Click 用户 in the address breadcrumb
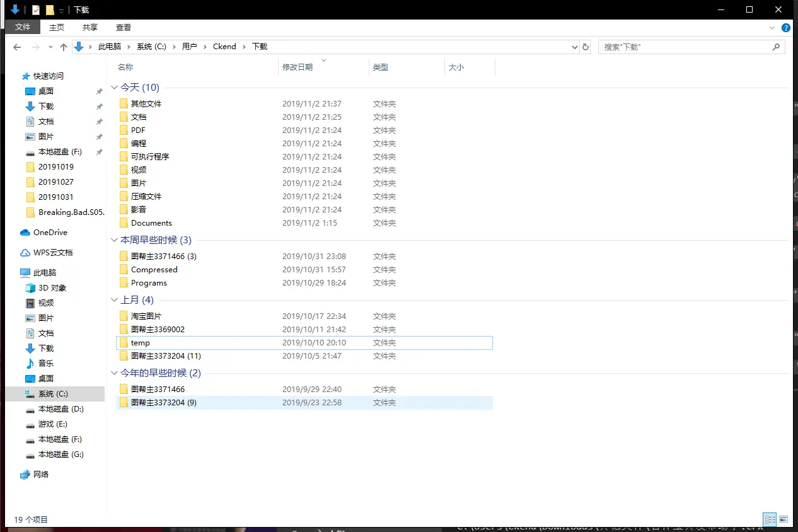798x532 pixels. 189,47
